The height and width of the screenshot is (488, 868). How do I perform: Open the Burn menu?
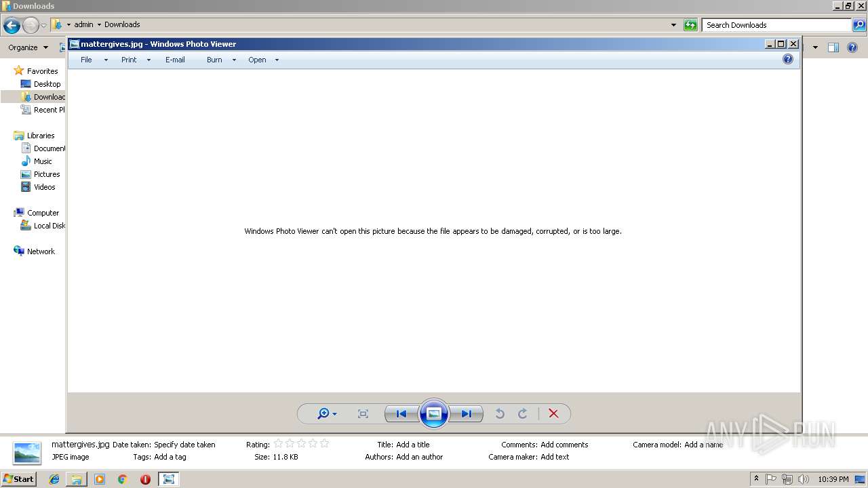coord(214,60)
